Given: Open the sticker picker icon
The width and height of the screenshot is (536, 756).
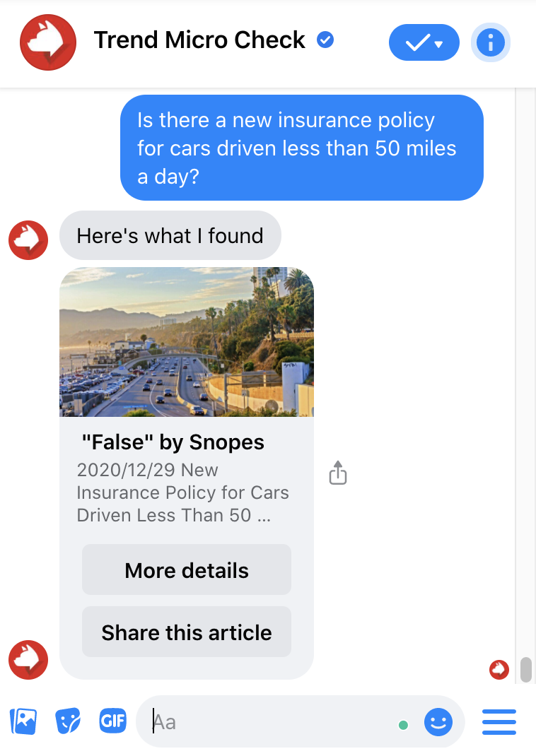Looking at the screenshot, I should point(68,721).
